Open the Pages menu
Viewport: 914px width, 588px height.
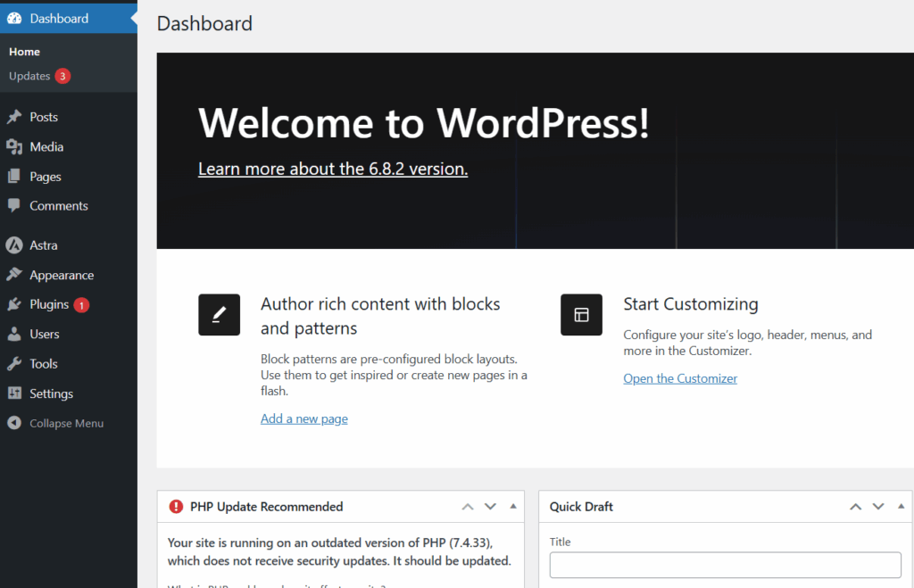coord(69,176)
